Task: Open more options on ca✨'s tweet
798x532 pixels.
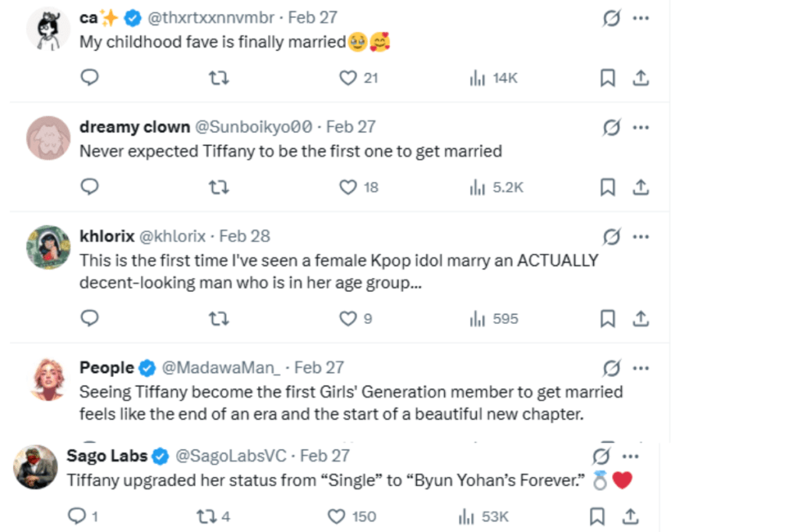Action: (x=641, y=17)
